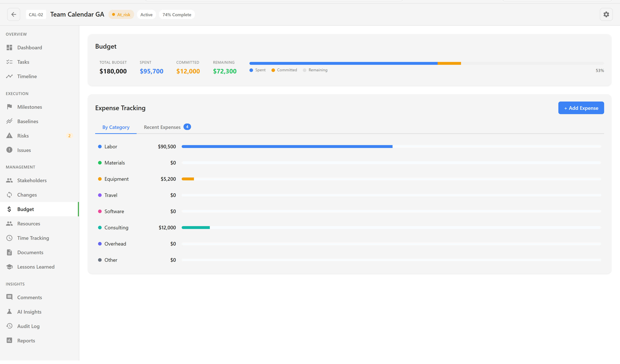620x364 pixels.
Task: Click the Risks count badge 2
Action: pyautogui.click(x=69, y=136)
